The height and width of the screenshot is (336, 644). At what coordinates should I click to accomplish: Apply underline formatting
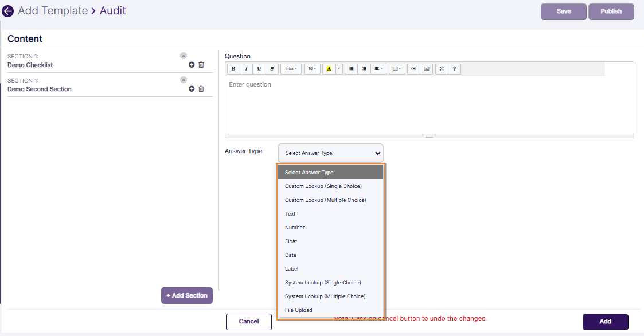click(258, 69)
